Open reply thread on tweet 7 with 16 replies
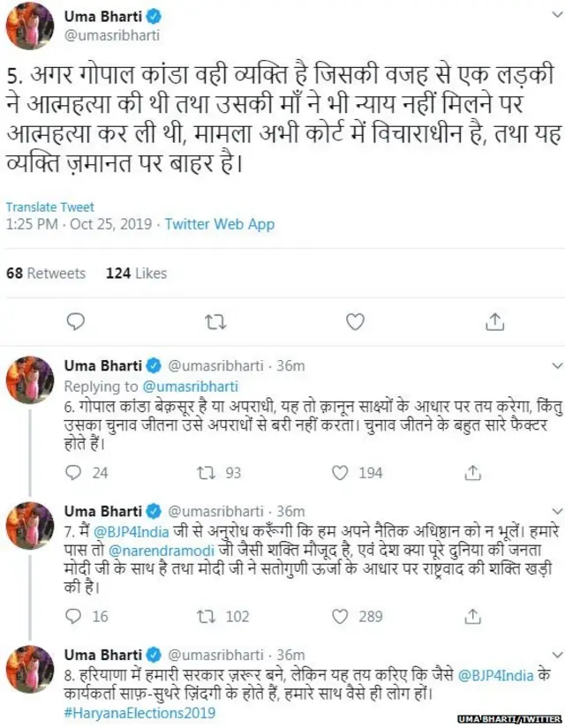Image resolution: width=565 pixels, height=728 pixels. (75, 617)
